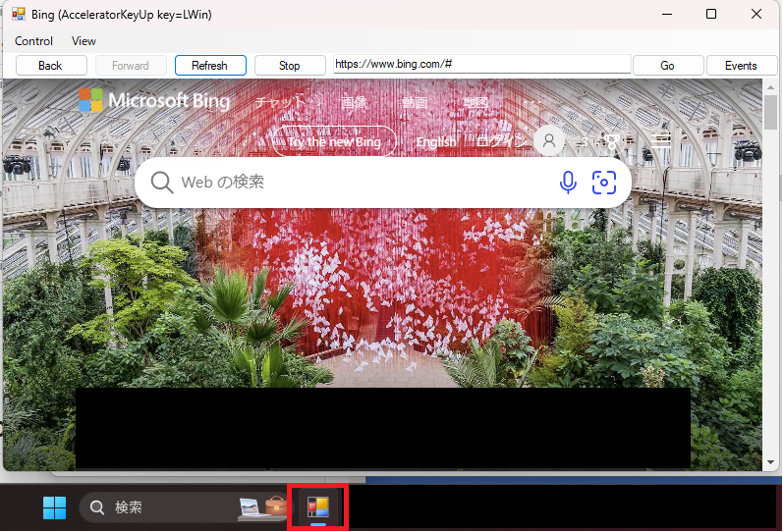Viewport: 783px width, 532px height.
Task: Switch language via English link
Action: [x=435, y=141]
